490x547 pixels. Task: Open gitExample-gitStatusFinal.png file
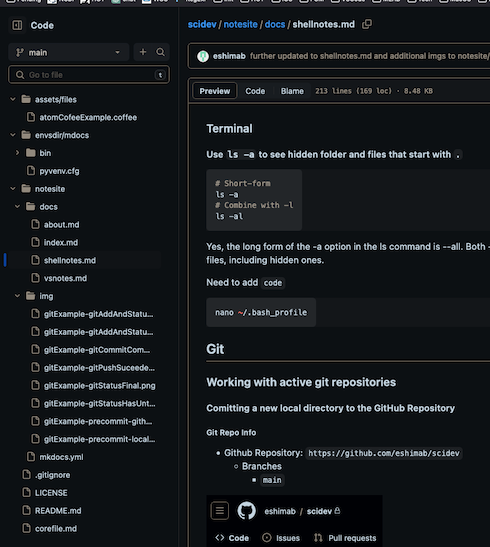tap(99, 385)
